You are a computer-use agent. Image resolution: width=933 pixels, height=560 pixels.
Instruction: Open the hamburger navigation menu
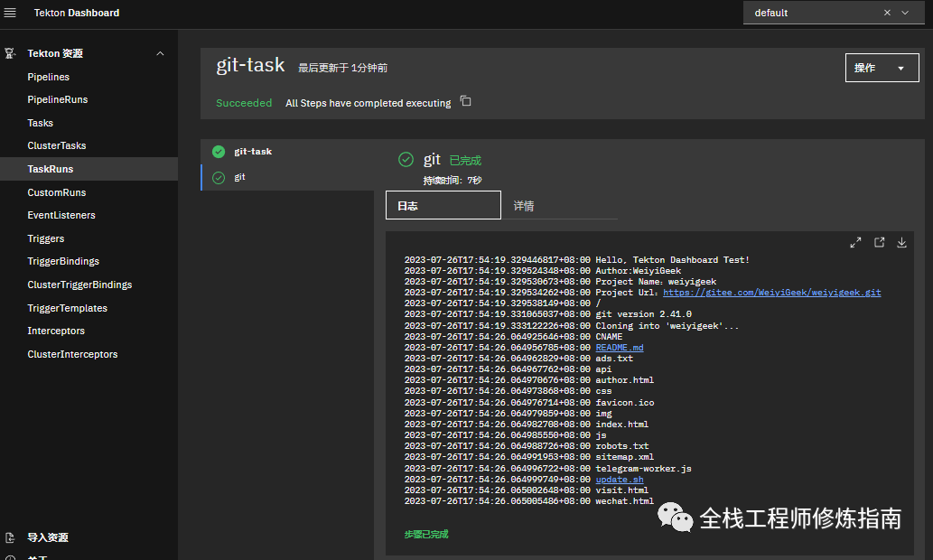click(x=10, y=13)
